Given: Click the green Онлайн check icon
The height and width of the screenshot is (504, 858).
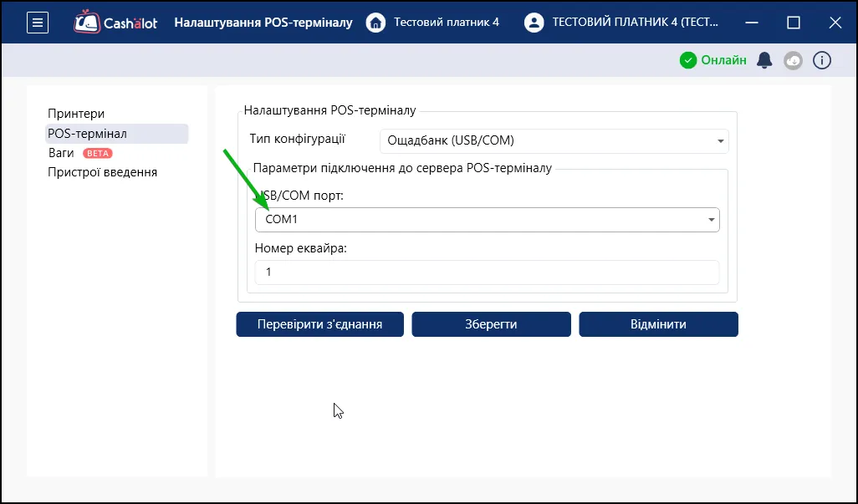Looking at the screenshot, I should pyautogui.click(x=688, y=60).
